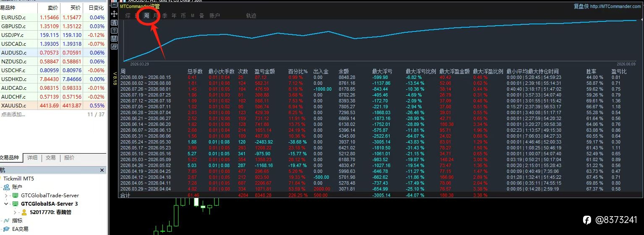Select GBPUSD.c row in market watch
Screen dimensions: 644x235
(53, 26)
